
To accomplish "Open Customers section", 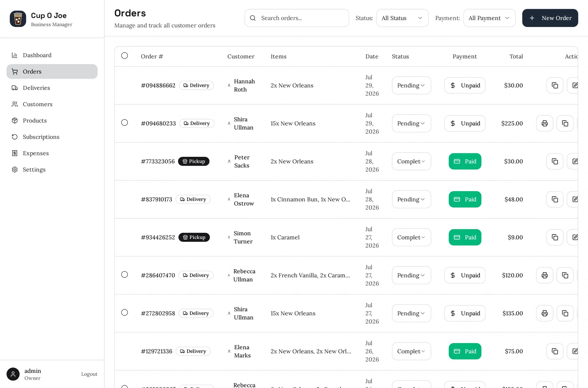I will pos(52,104).
